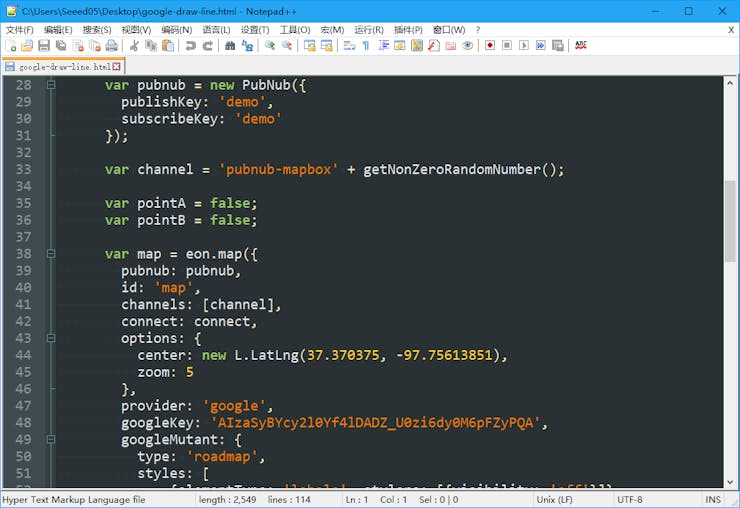The image size is (740, 508).
Task: Save recorded macro toolbar icon
Action: coord(558,45)
